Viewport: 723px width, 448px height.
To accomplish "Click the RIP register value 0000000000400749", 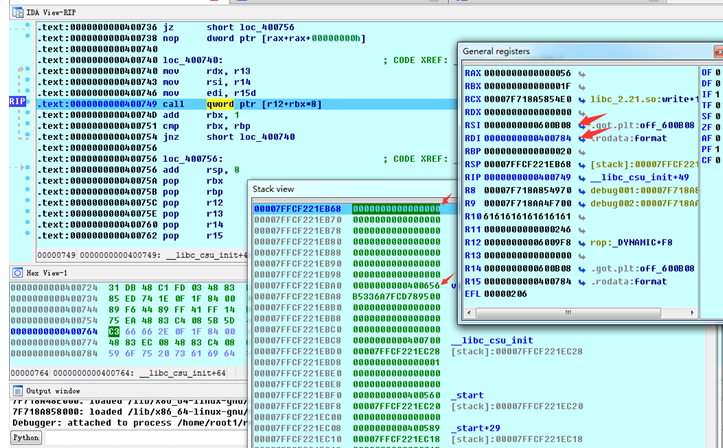I will [527, 177].
